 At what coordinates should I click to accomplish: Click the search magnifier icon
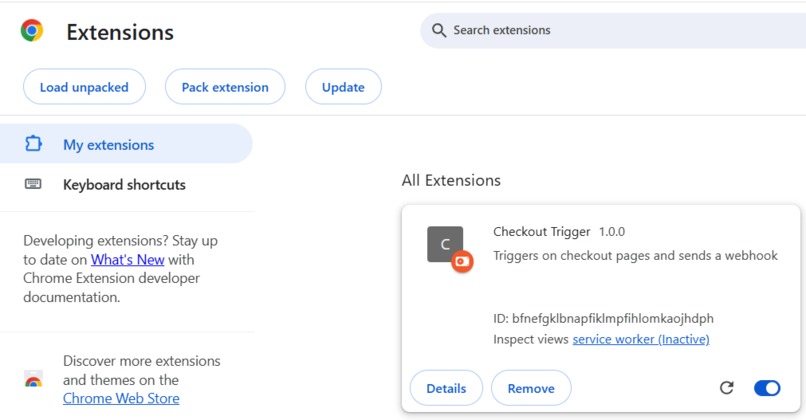(438, 30)
